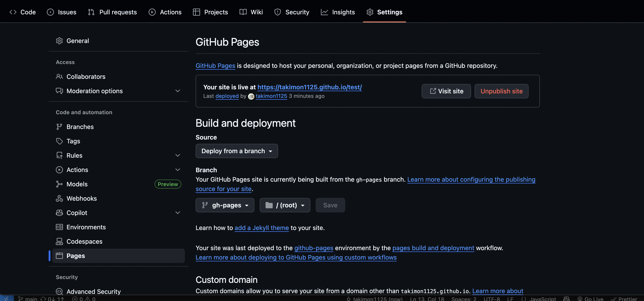The image size is (644, 301).
Task: Open the / (root) folder dropdown
Action: 285,205
